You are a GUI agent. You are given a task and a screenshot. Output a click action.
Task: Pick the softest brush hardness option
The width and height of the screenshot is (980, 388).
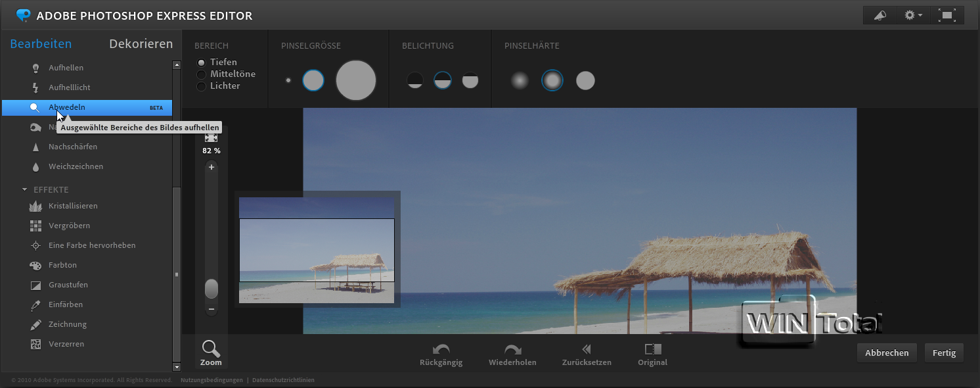[x=520, y=80]
